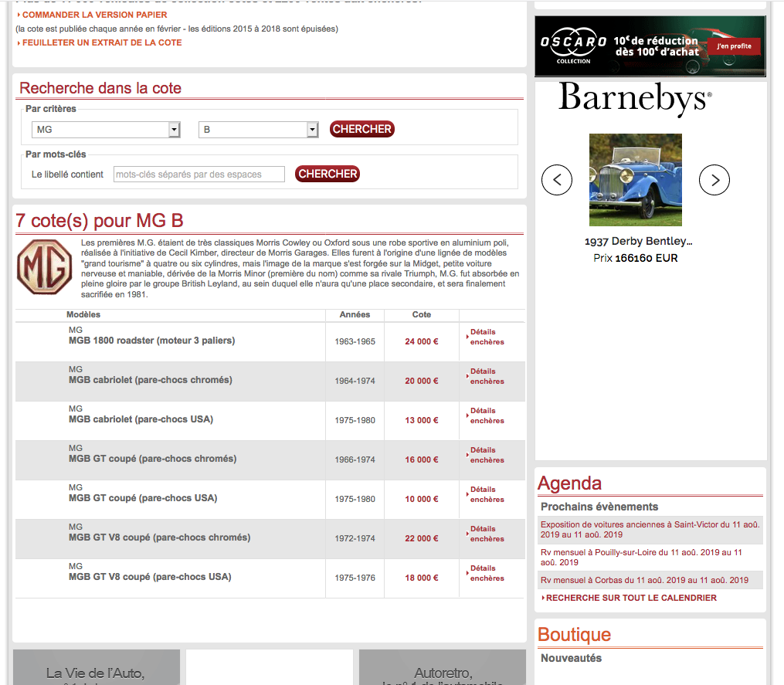Click the Boutique section heading
The image size is (784, 685).
coord(574,635)
